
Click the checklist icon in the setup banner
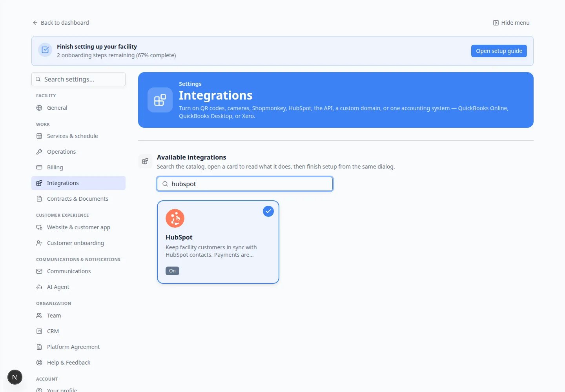pyautogui.click(x=45, y=50)
